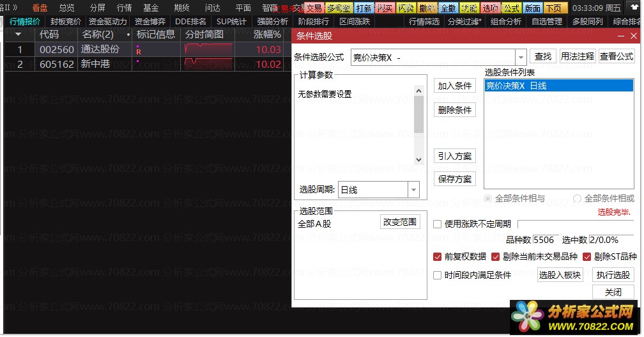Open mini intraday chart for 605162
The width and height of the screenshot is (644, 337).
(x=209, y=64)
